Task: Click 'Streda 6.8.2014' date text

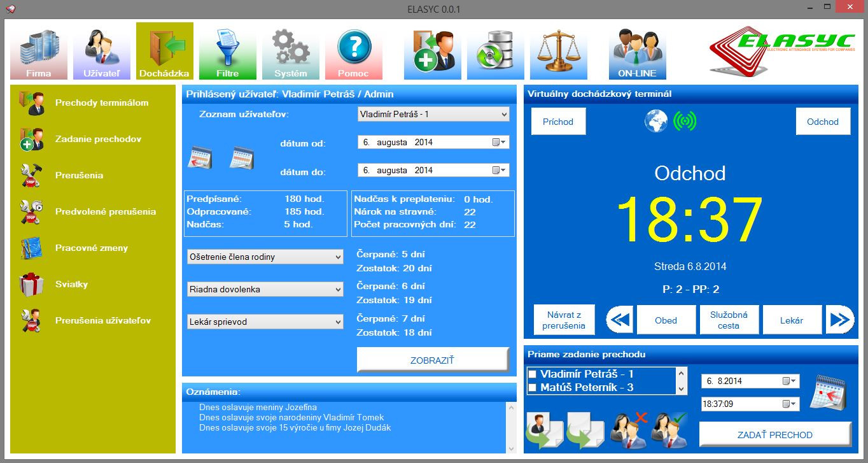Action: 690,266
